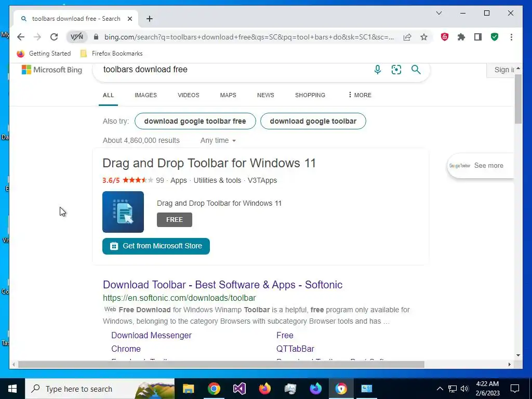Viewport: 532px width, 399px height.
Task: Open Visual Studio from taskbar
Action: coord(239,389)
